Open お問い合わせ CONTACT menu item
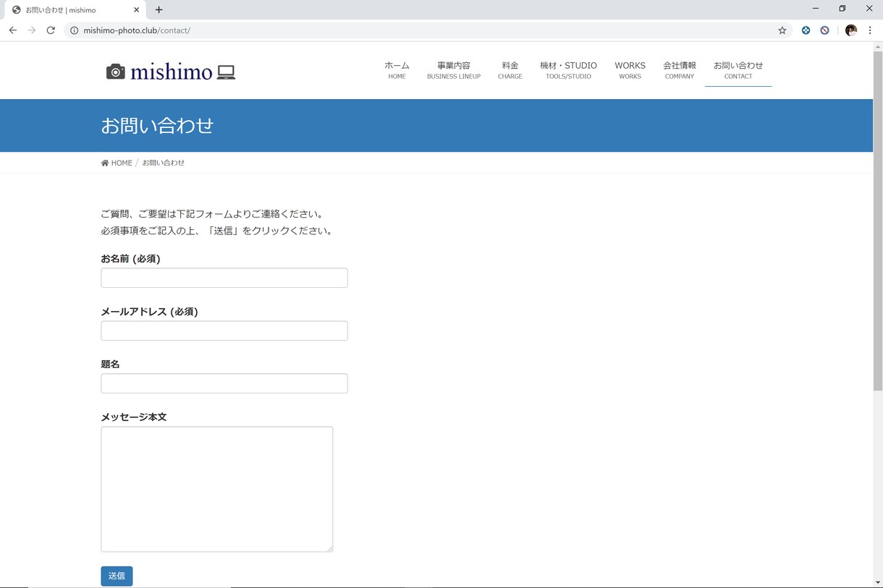 tap(738, 70)
